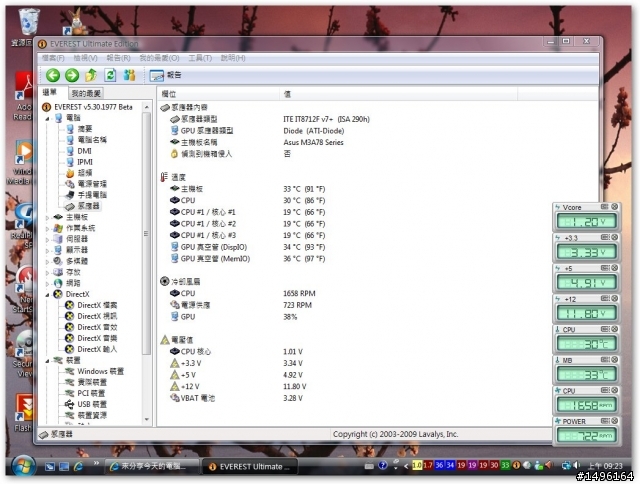Open the 檢視(V) menu

[85, 58]
